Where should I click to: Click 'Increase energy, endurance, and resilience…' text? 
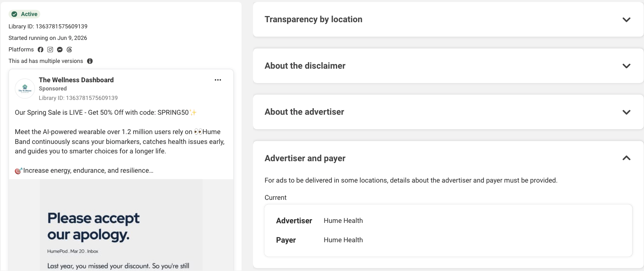[x=84, y=170]
